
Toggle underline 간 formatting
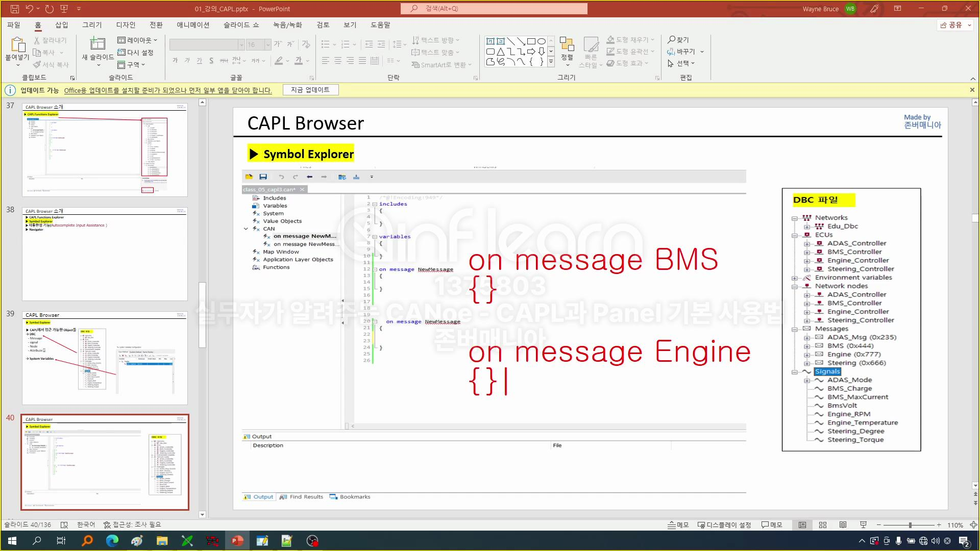[200, 61]
